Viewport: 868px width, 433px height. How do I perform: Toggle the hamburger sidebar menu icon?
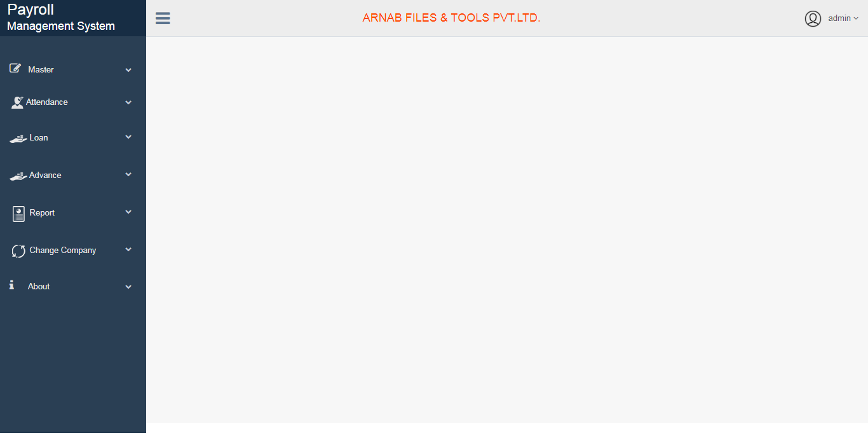pos(163,18)
